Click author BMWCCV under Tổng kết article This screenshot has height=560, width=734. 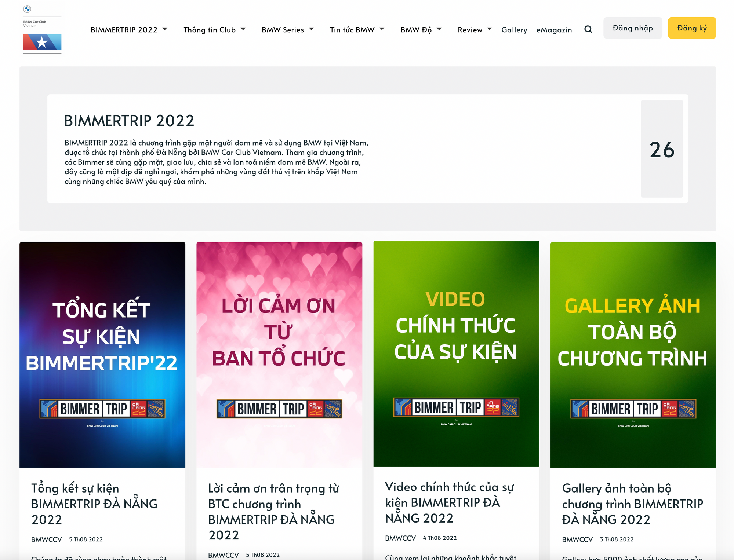tap(47, 539)
